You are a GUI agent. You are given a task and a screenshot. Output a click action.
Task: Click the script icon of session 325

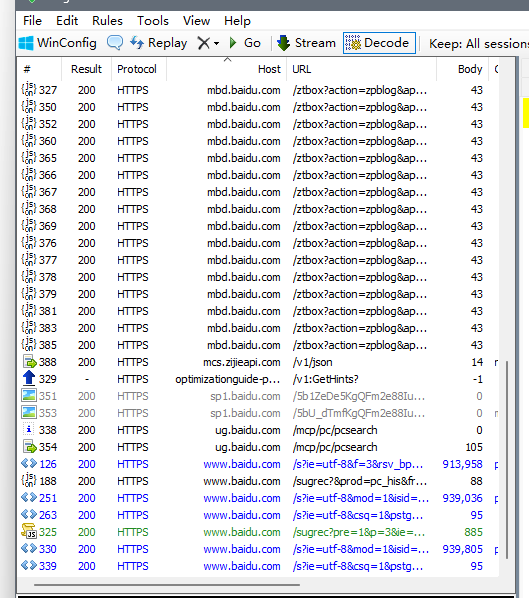click(29, 531)
